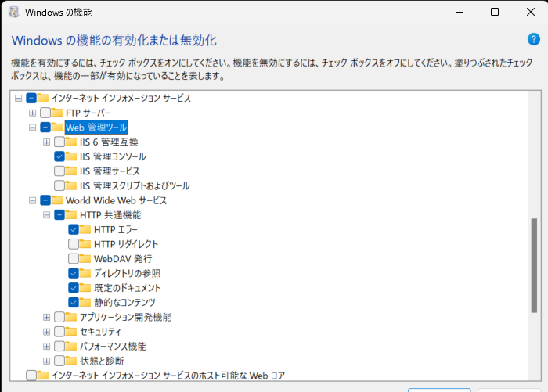Toggle the World Wide Web サービス checkbox
This screenshot has height=392, width=548.
[x=45, y=200]
